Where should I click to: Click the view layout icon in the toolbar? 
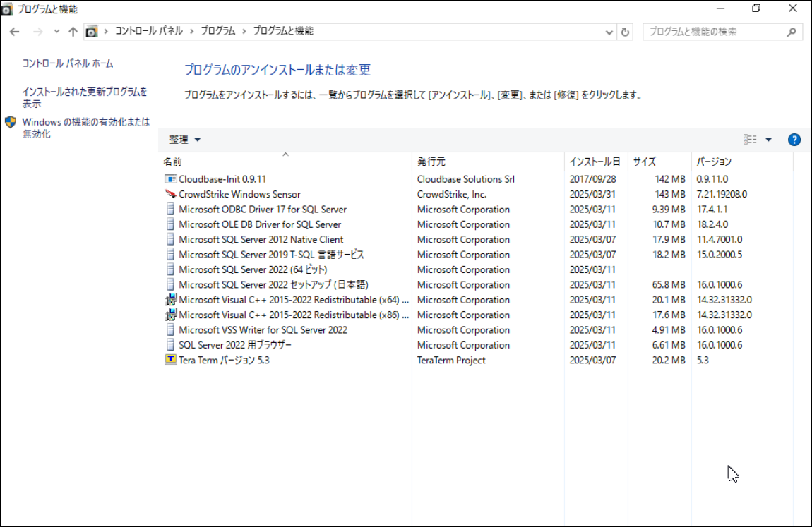click(750, 140)
